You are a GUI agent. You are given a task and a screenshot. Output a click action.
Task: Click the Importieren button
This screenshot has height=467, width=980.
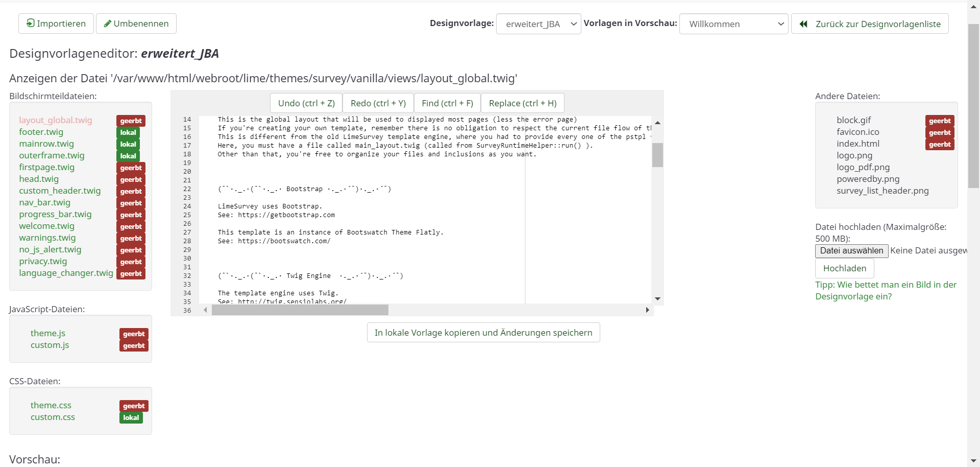point(56,24)
